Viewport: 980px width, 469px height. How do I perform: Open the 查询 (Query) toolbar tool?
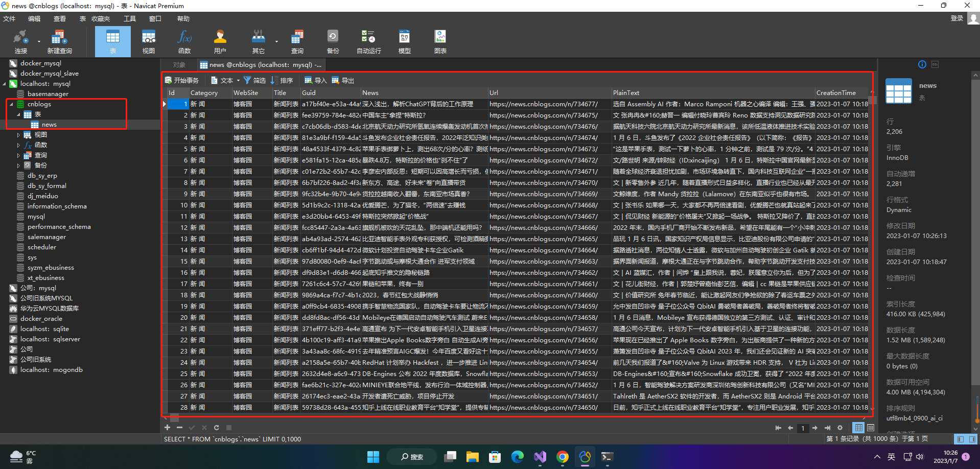(297, 41)
